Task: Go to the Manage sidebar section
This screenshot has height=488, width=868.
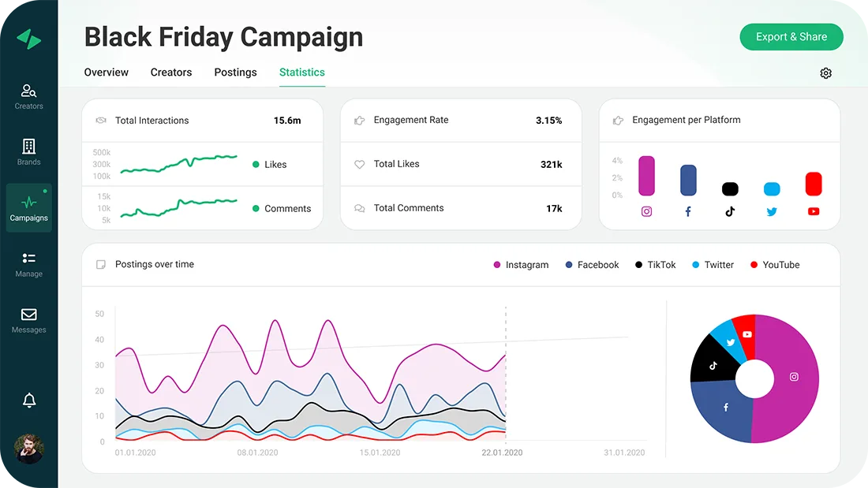Action: (29, 263)
